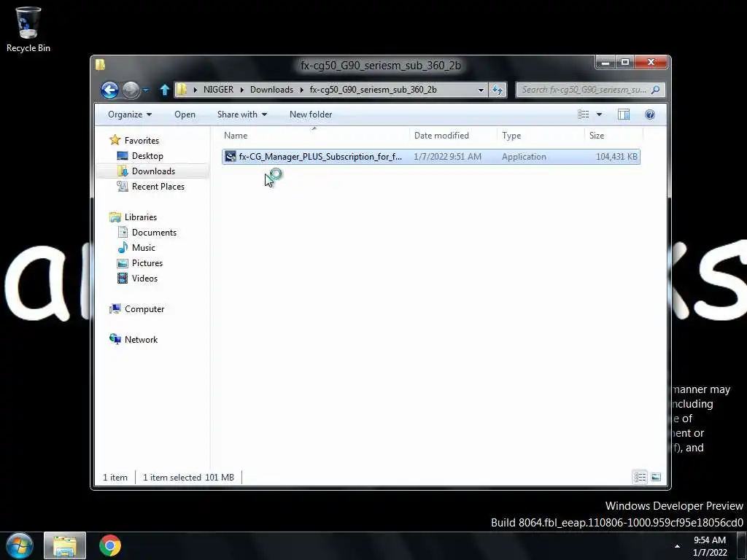This screenshot has width=747, height=560.
Task: Expand the arrow after Downloads breadcrumb
Action: coord(301,90)
